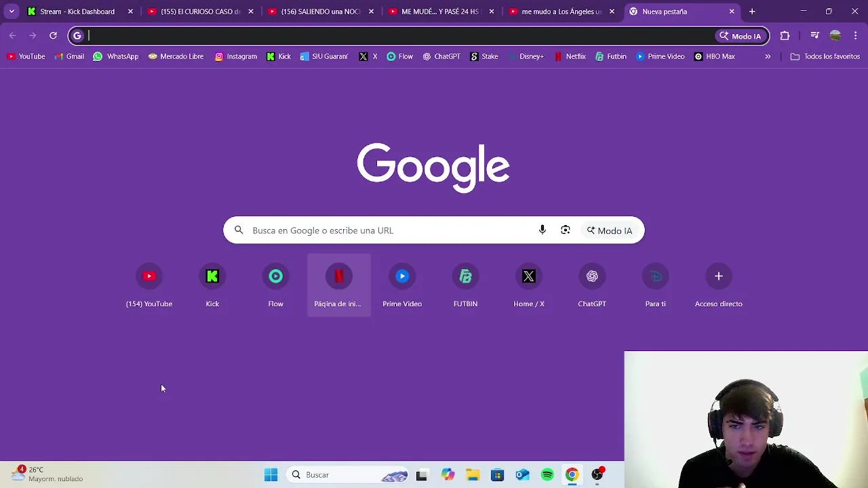Close the Stream - Kick Dashboard tab

(130, 12)
